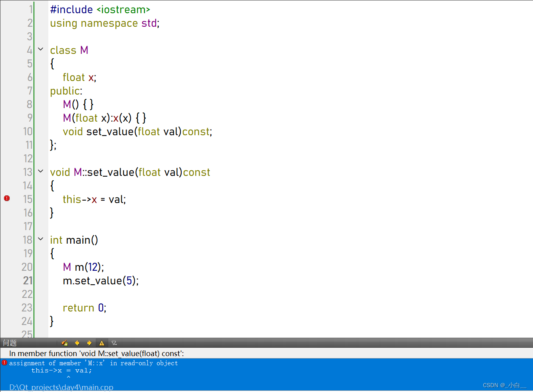Click the 'M(float x):x(x) { }' constructor line
The image size is (533, 392).
(x=105, y=118)
